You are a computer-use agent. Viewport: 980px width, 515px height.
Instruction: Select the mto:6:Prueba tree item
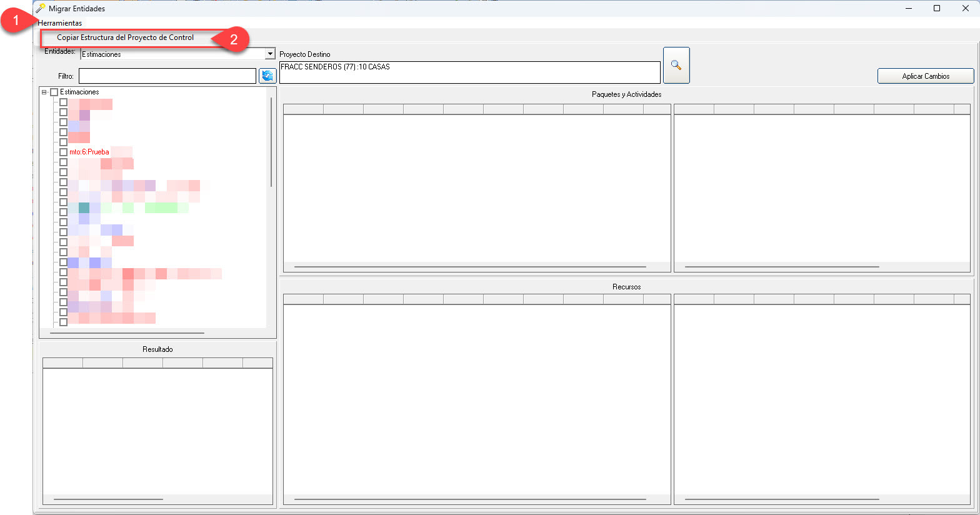(89, 152)
